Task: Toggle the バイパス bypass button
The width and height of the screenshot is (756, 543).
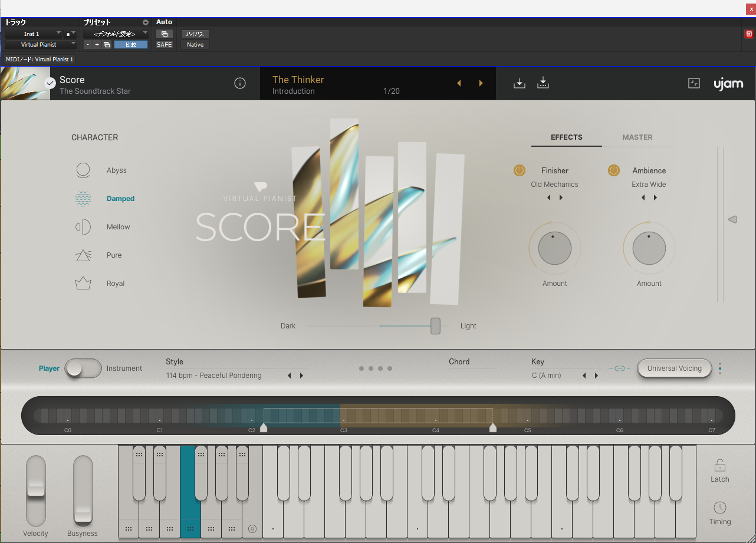Action: (195, 34)
